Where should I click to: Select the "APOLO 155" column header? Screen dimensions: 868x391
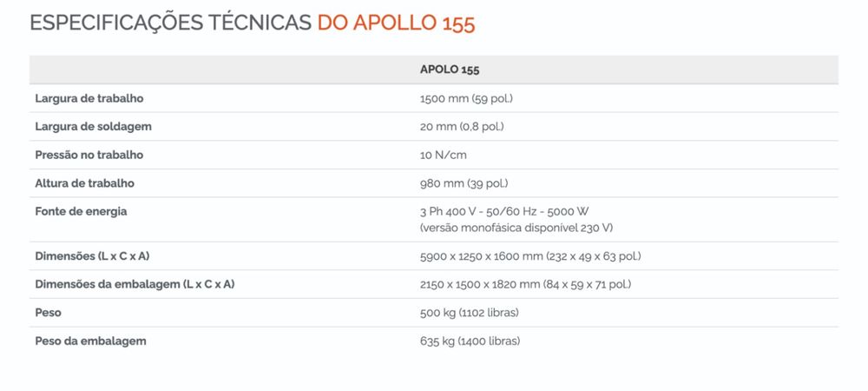450,70
